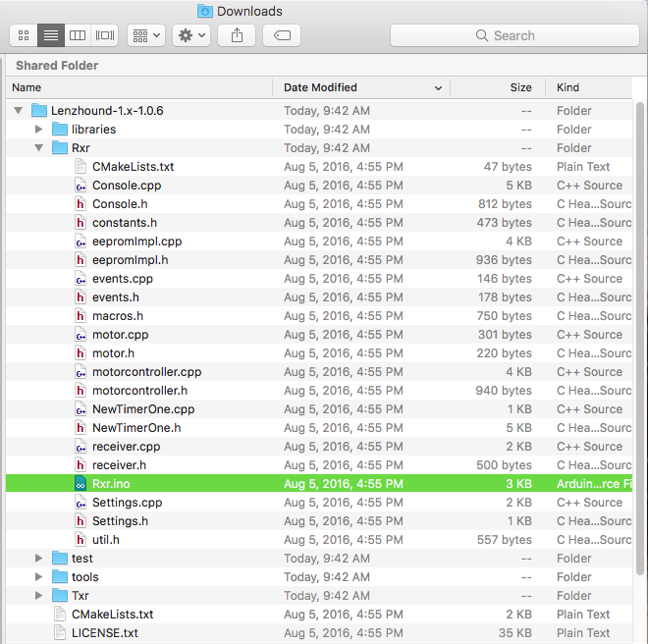Click the Search field
Image resolution: width=648 pixels, height=644 pixels.
click(514, 35)
